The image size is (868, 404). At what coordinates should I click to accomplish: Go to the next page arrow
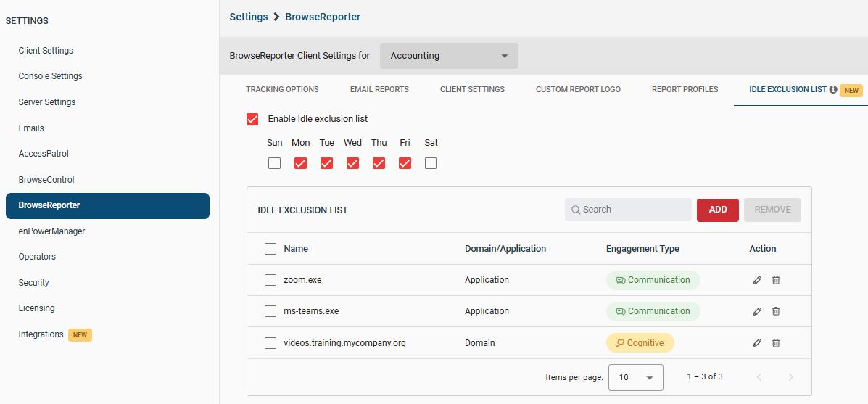coord(790,377)
